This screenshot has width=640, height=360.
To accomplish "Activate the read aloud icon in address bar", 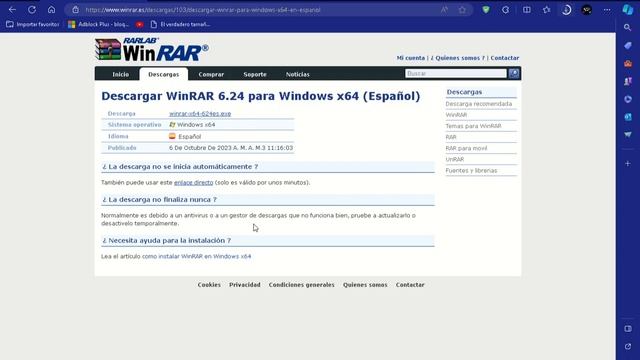I will [444, 10].
